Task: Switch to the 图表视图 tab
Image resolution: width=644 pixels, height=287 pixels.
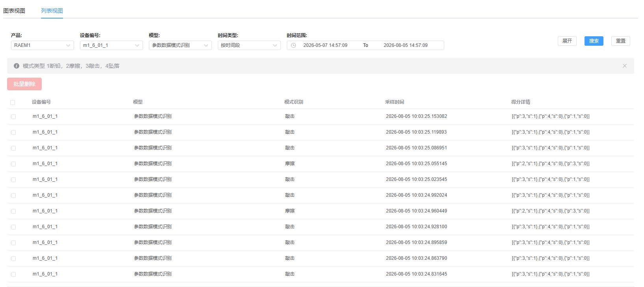Action: click(14, 11)
